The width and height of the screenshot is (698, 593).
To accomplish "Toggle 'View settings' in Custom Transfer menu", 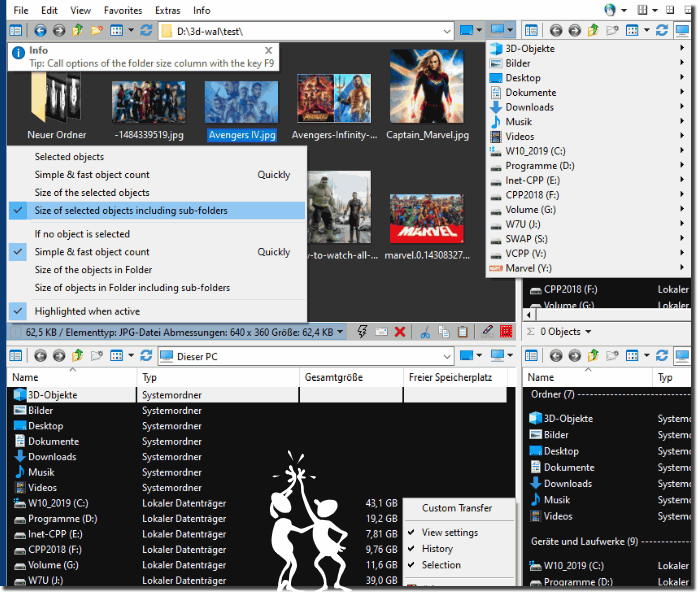I will point(459,532).
